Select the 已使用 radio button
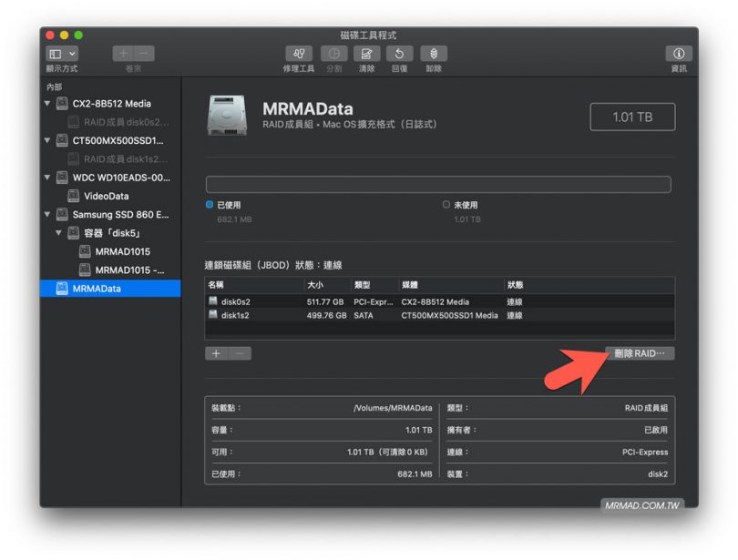Image resolution: width=738 pixels, height=560 pixels. coord(209,204)
